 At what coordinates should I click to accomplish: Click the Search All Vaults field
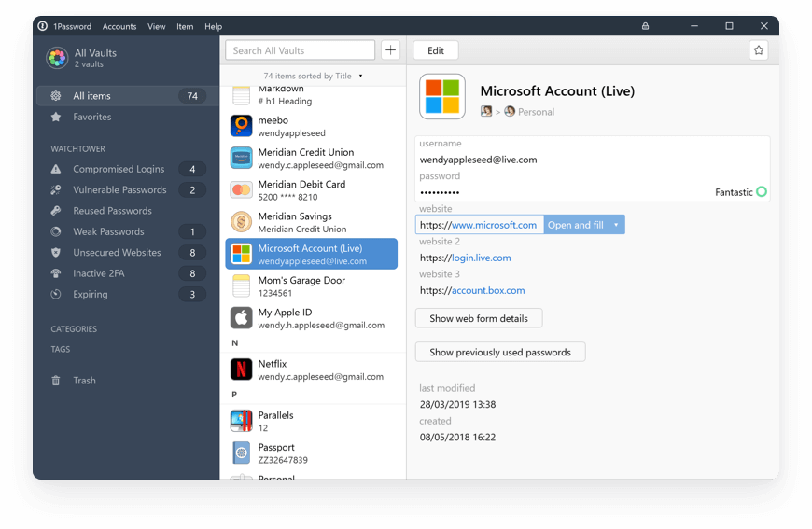(x=300, y=50)
